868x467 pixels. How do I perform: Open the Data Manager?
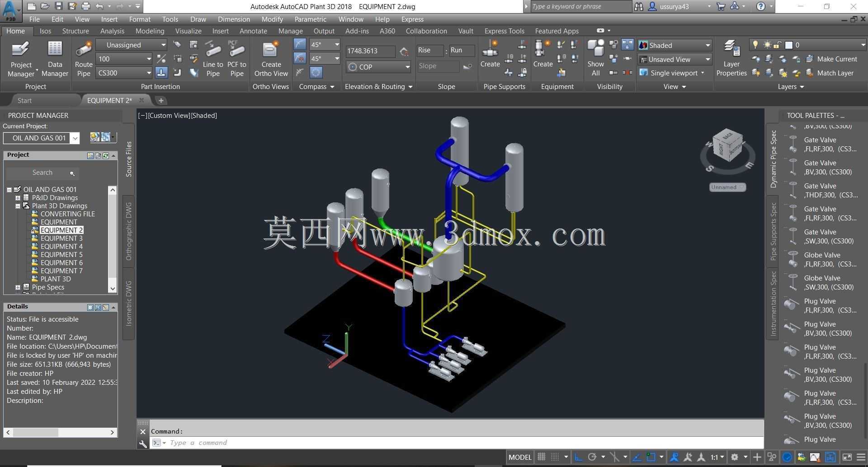[55, 59]
